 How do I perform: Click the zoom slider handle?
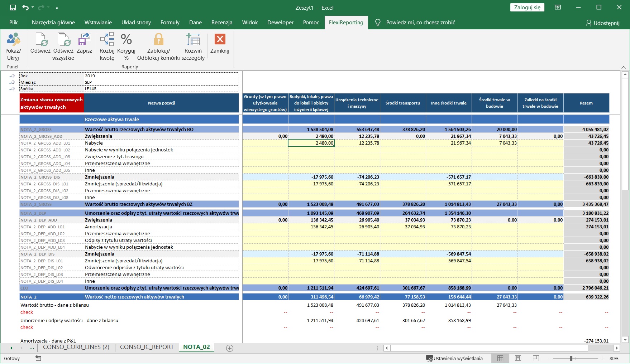[571, 358]
